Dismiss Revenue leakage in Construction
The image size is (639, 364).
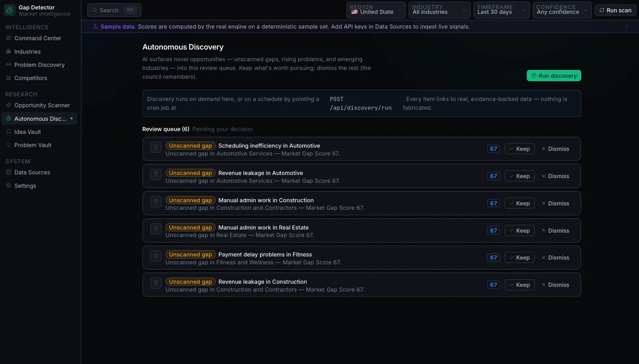pos(555,285)
